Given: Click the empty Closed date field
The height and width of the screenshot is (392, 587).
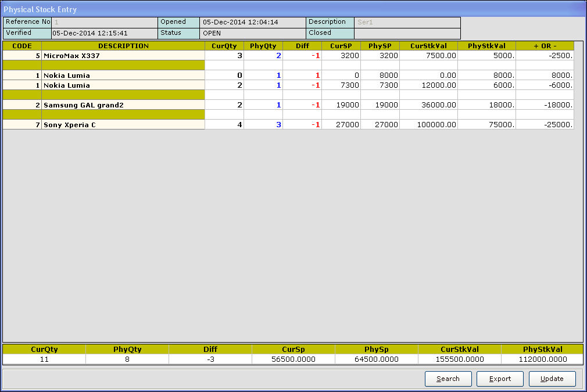Looking at the screenshot, I should (x=407, y=33).
